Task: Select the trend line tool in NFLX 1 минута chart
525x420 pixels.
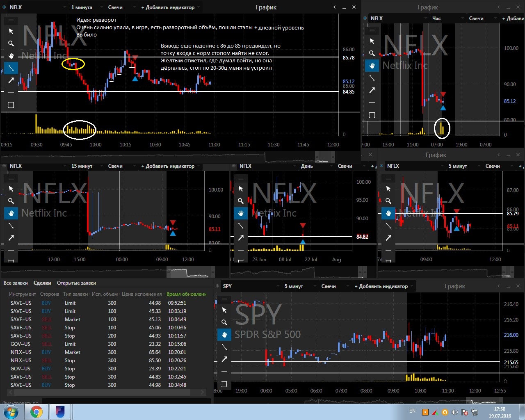Action: point(11,68)
